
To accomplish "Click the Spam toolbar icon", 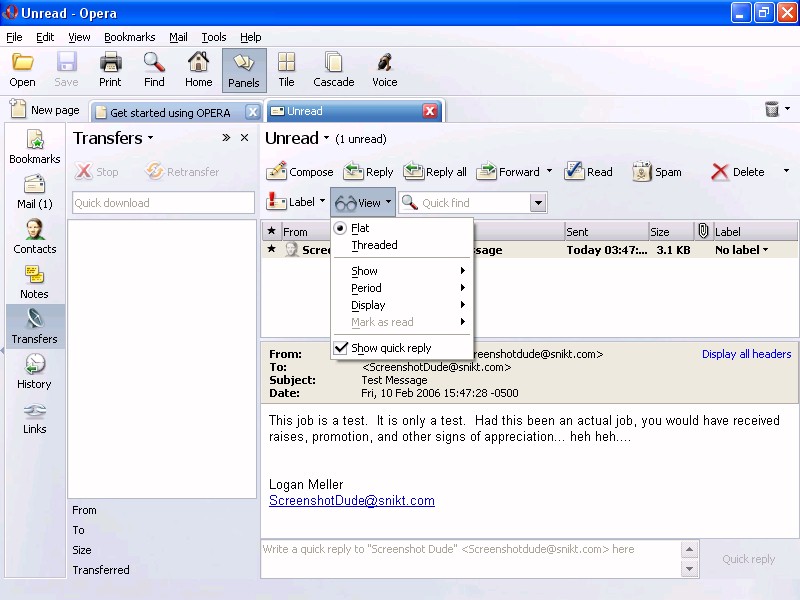I will 642,172.
